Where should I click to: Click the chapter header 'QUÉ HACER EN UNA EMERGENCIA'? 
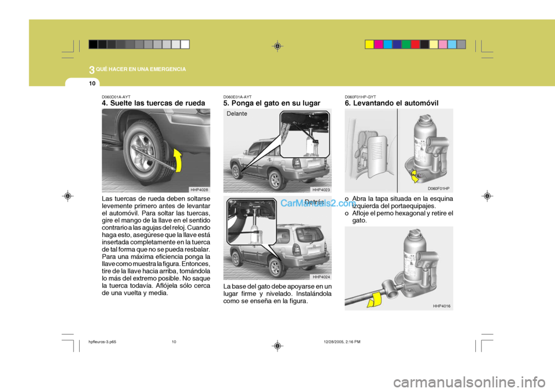[141, 69]
